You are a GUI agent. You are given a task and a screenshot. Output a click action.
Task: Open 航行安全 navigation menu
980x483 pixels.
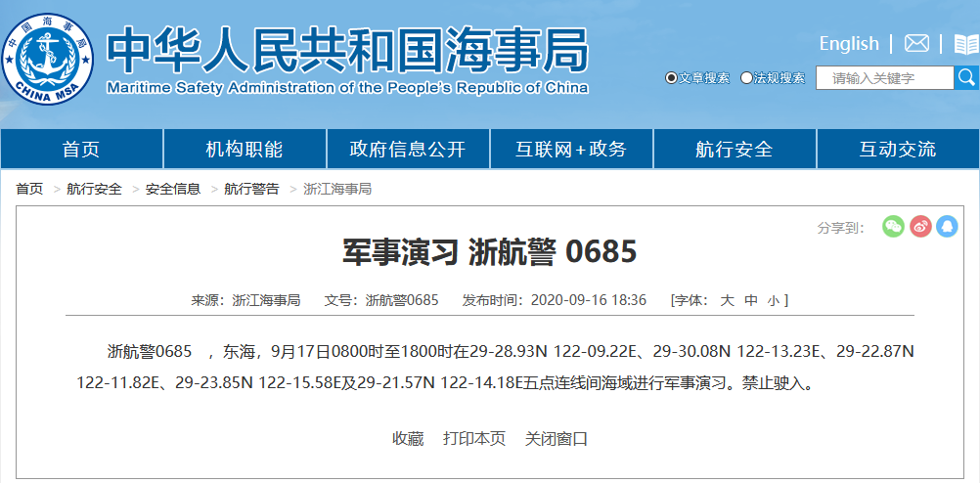click(x=735, y=149)
